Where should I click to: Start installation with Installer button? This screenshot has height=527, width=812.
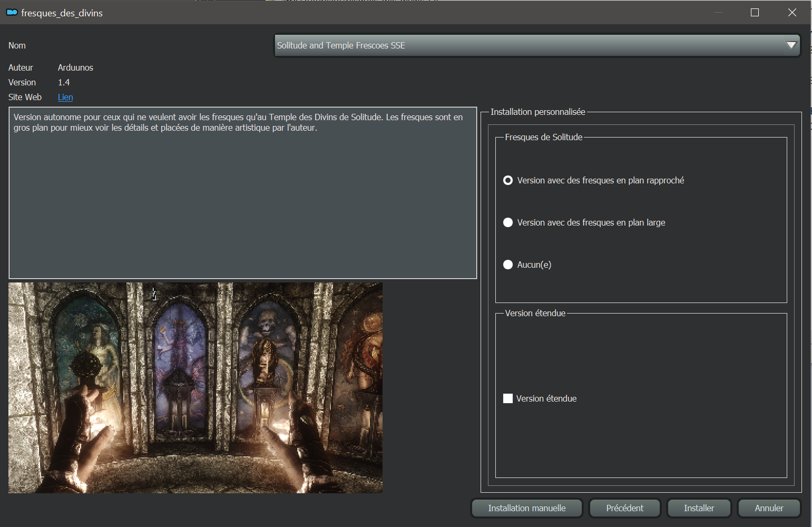click(699, 508)
